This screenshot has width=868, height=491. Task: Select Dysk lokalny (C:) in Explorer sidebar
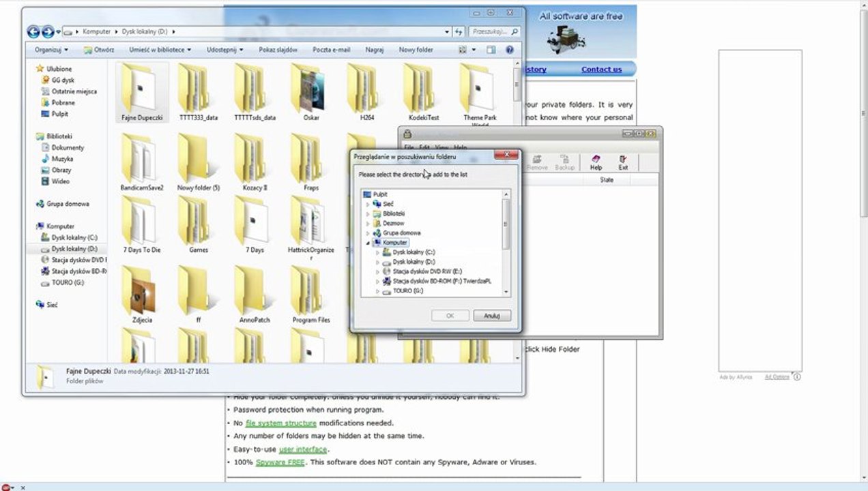[x=74, y=237]
